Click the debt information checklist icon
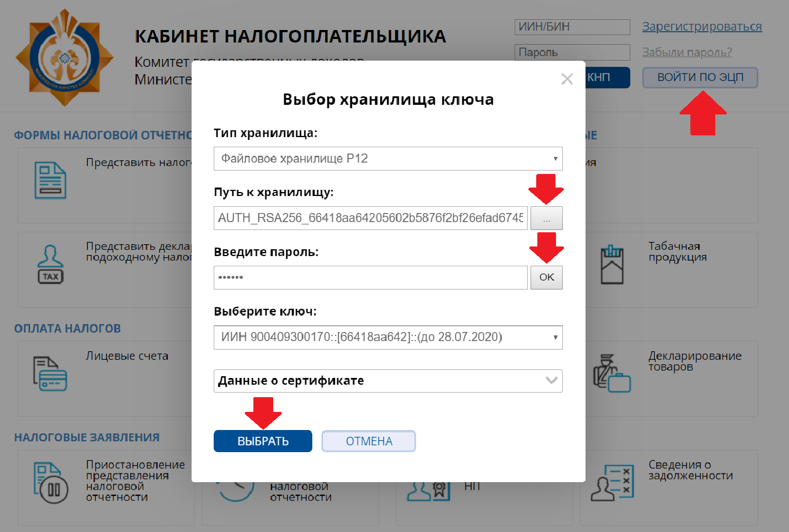789x532 pixels. (x=612, y=483)
